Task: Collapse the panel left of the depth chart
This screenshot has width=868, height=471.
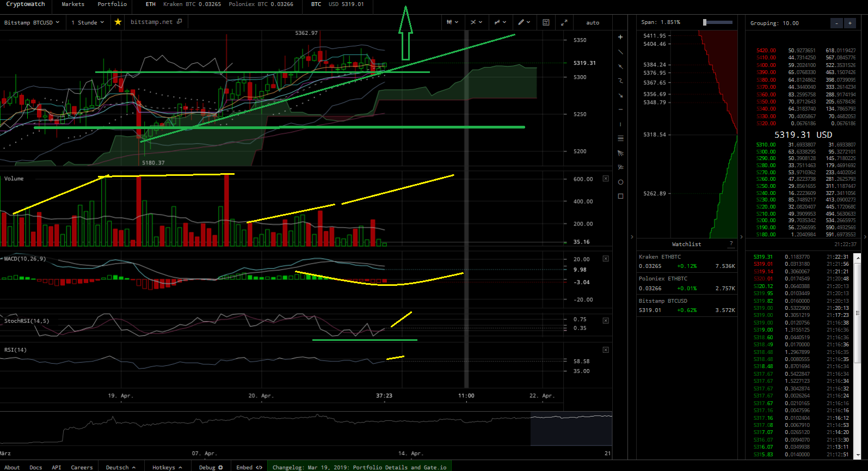Action: (x=632, y=237)
